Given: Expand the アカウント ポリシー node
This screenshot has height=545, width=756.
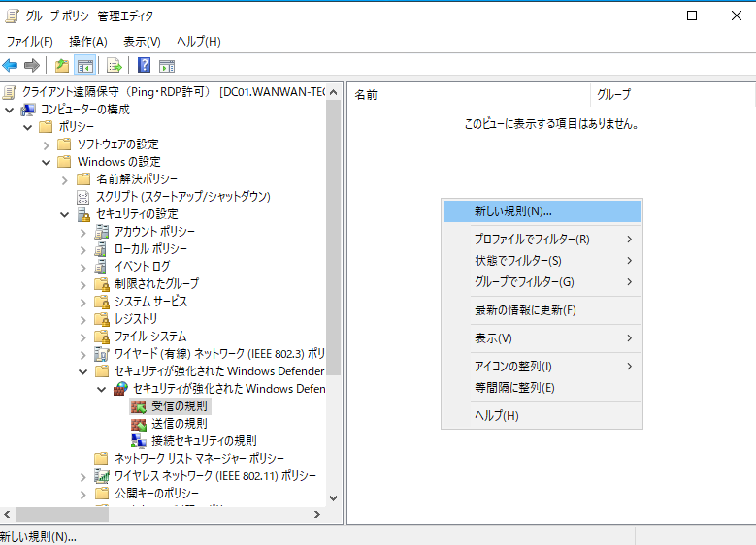Looking at the screenshot, I should point(82,233).
